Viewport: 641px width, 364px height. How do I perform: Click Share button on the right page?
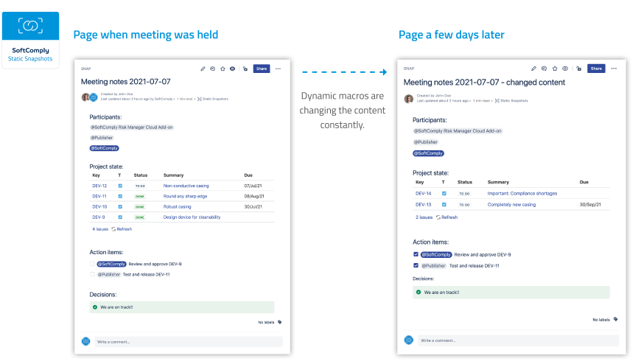point(596,69)
